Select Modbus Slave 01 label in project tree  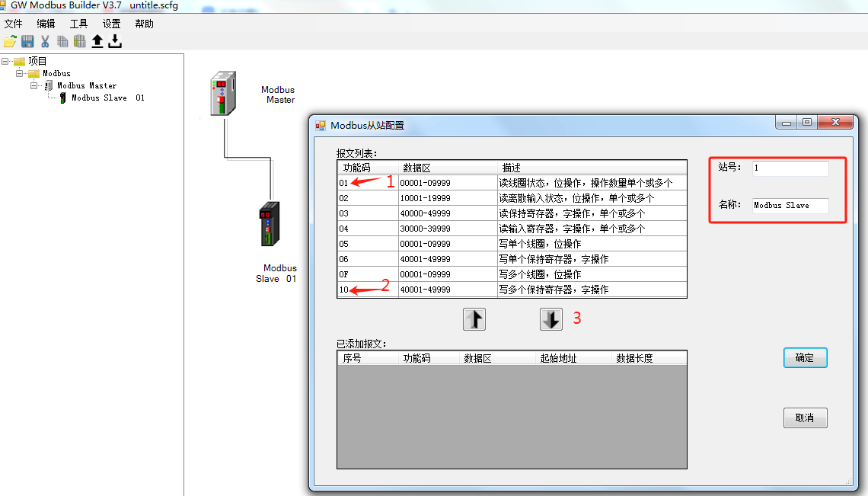(108, 98)
